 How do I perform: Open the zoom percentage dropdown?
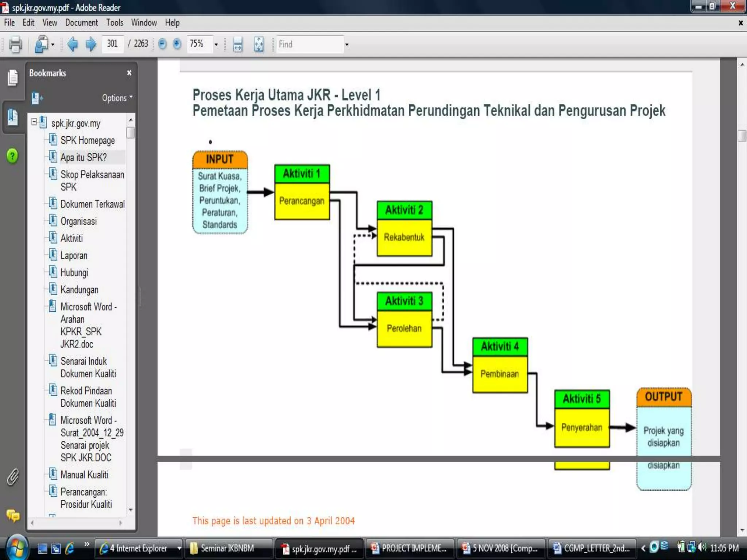pyautogui.click(x=216, y=44)
